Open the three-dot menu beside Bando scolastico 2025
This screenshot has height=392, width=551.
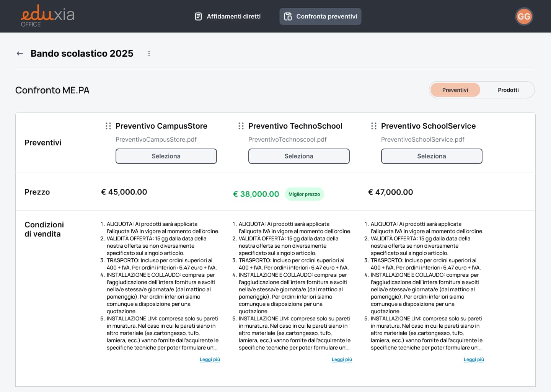pos(149,54)
